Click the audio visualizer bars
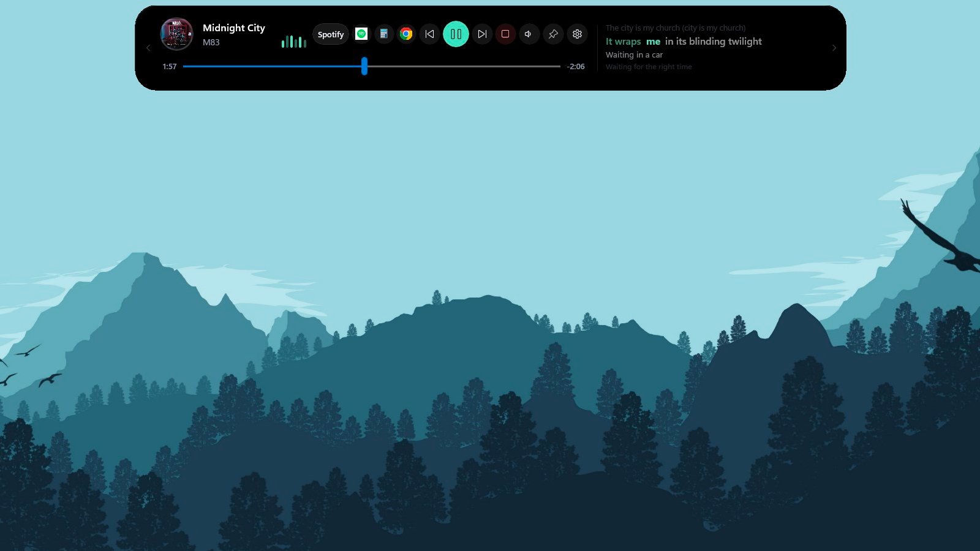980x551 pixels. tap(294, 42)
